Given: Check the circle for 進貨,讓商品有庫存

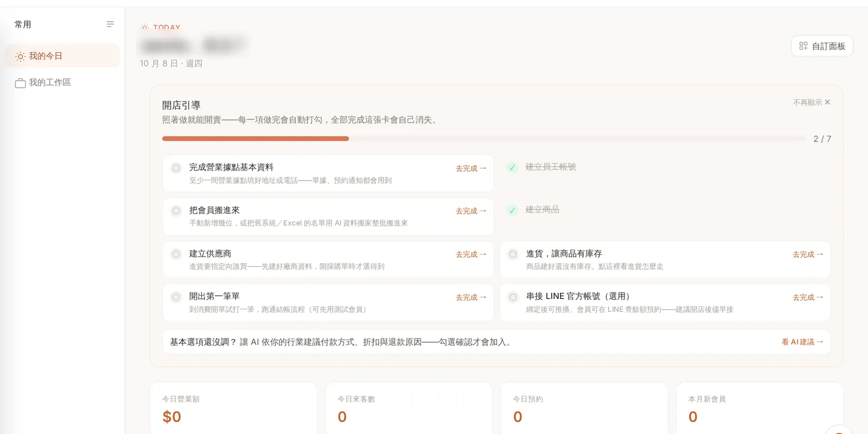Looking at the screenshot, I should [x=513, y=254].
